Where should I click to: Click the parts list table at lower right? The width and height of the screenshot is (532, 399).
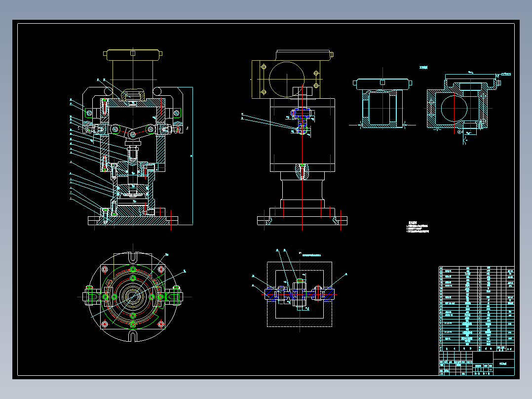point(477,309)
